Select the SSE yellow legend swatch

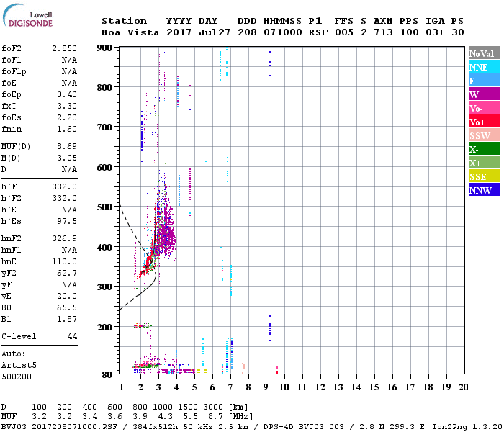(x=484, y=176)
